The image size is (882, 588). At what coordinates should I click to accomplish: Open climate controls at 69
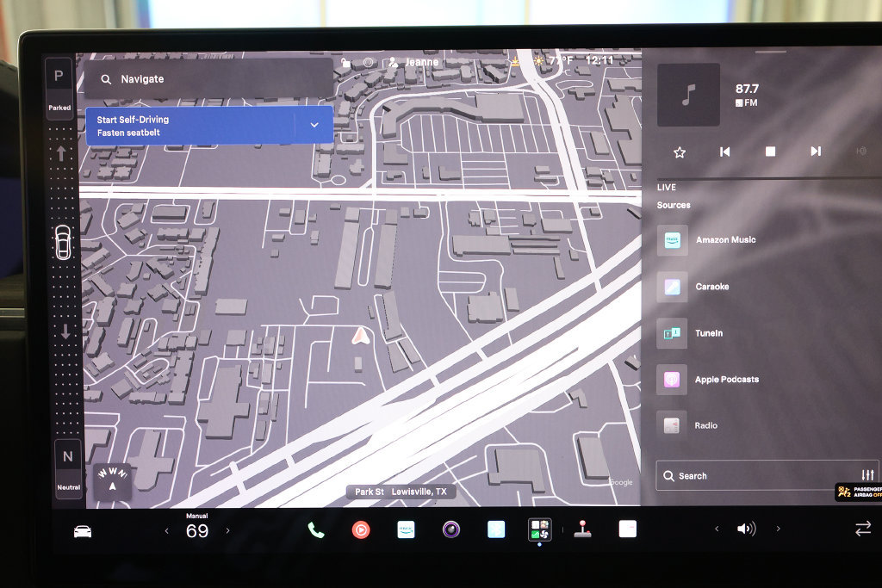(197, 530)
